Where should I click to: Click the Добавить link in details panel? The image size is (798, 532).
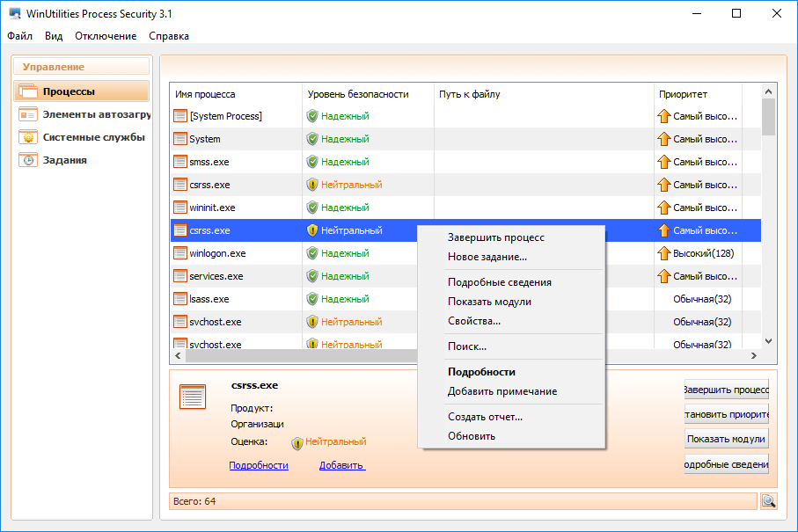342,465
